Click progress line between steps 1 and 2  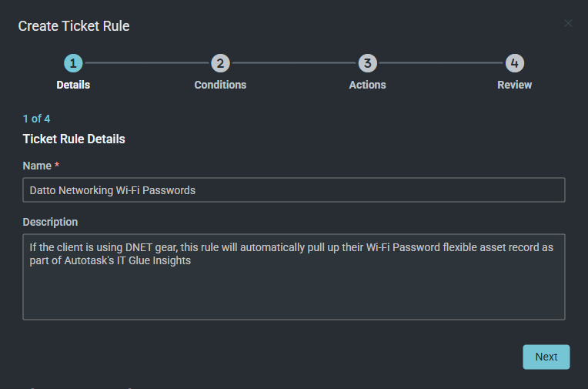(146, 63)
